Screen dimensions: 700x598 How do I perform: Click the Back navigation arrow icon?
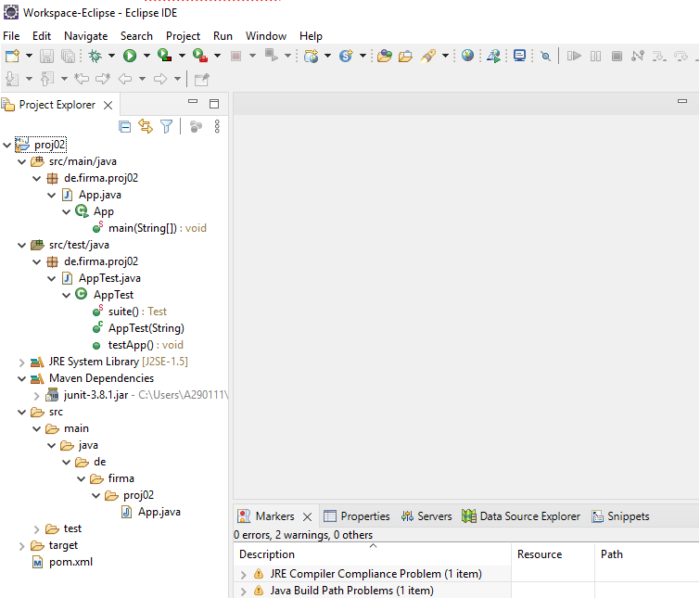click(124, 79)
